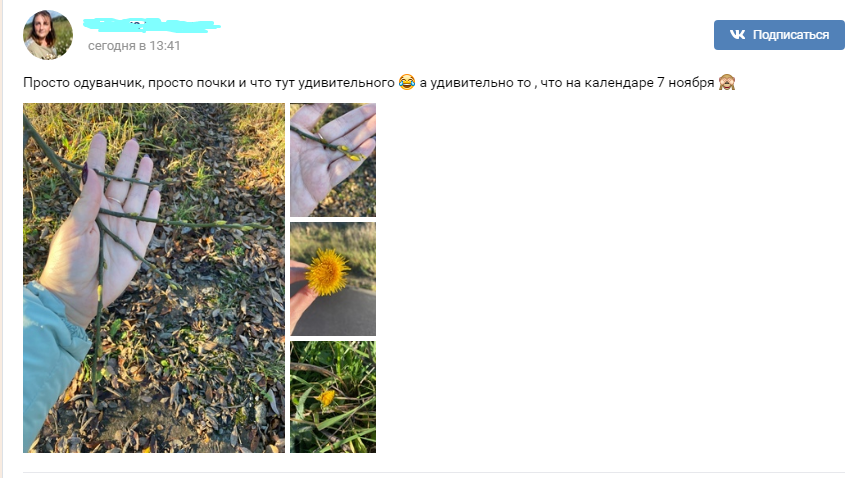Click the words 7 ноября in the post
Image resolution: width=849 pixels, height=478 pixels.
[x=685, y=83]
